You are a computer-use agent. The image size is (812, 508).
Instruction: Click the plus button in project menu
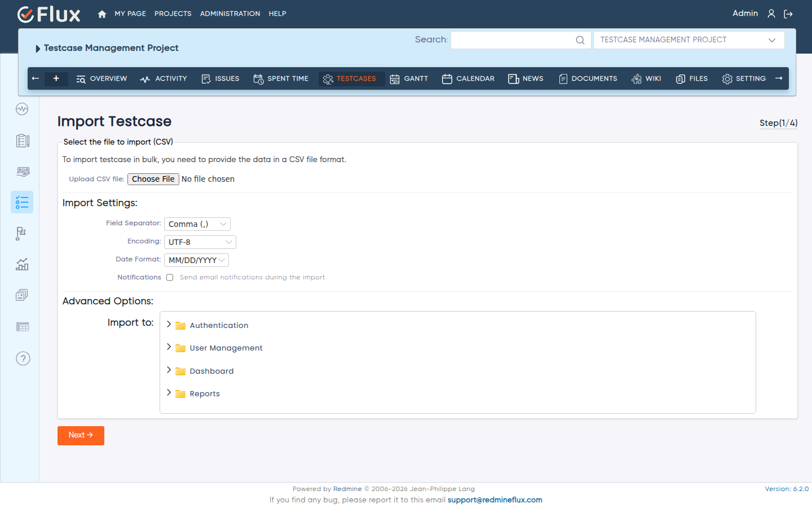pos(56,78)
